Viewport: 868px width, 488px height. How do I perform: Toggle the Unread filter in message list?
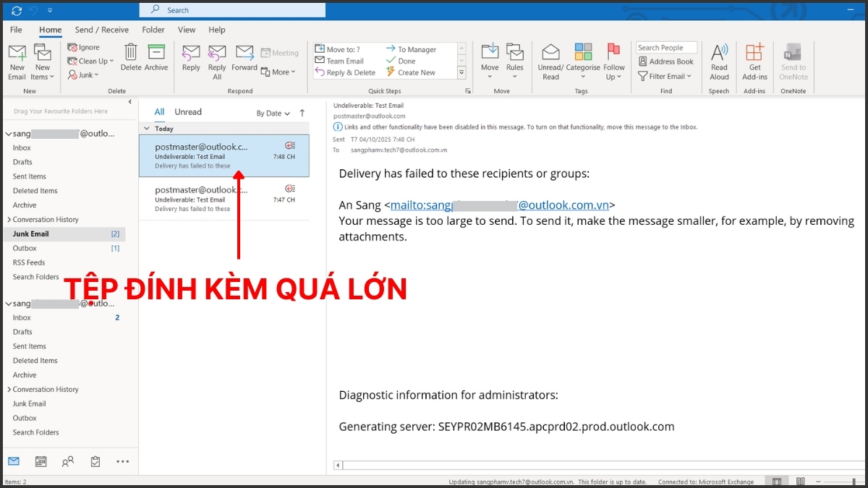point(188,112)
